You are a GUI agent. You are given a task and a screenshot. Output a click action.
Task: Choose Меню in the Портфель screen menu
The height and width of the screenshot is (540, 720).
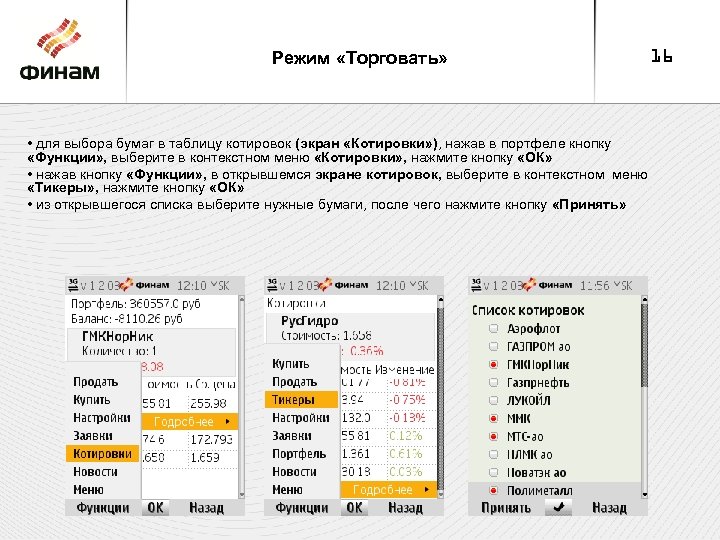pos(88,489)
